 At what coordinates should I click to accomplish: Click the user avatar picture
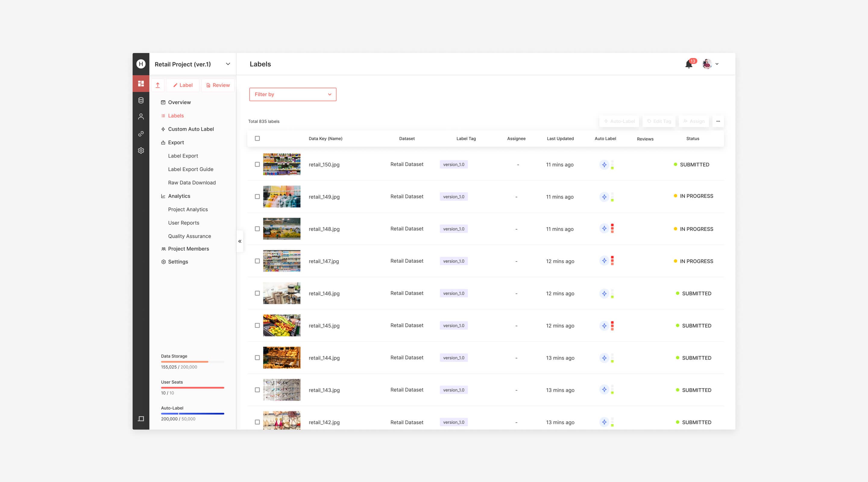click(707, 64)
